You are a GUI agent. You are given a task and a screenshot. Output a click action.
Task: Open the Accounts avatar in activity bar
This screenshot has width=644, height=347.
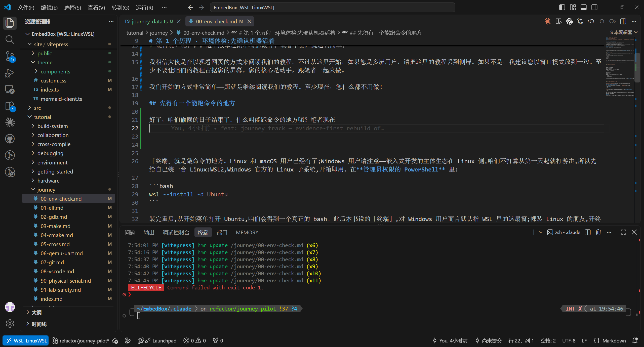click(10, 307)
